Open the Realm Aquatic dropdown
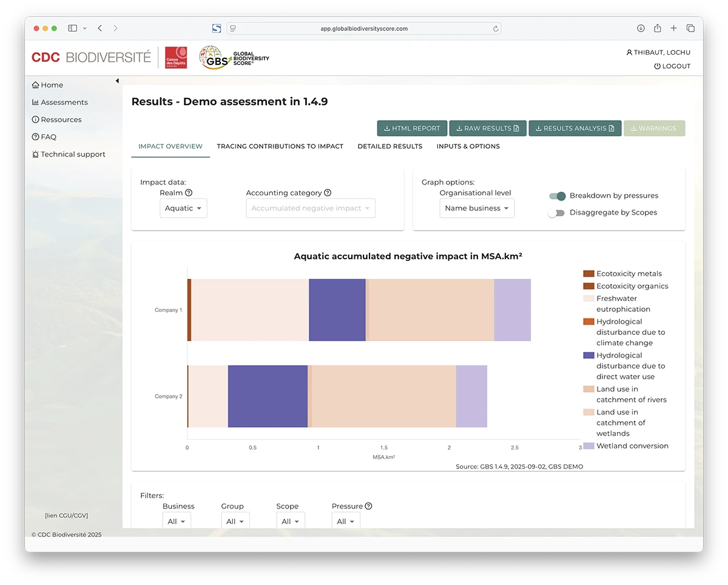 pyautogui.click(x=183, y=208)
